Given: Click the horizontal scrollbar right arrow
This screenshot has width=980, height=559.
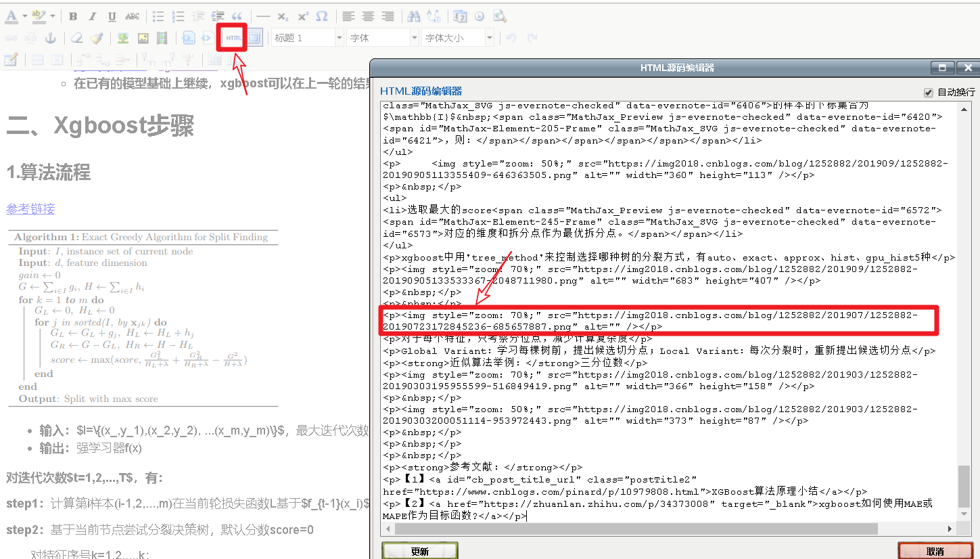Looking at the screenshot, I should click(x=950, y=529).
